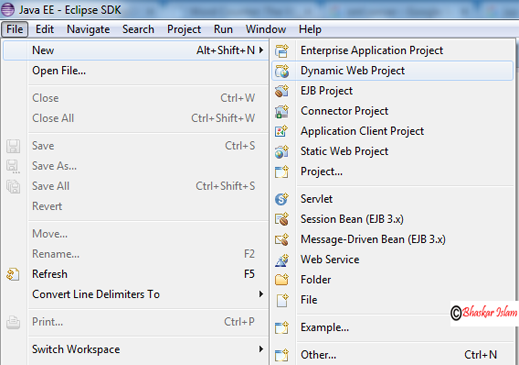Viewport: 519px width, 365px height.
Task: Choose Project... in New submenu
Action: click(392, 171)
